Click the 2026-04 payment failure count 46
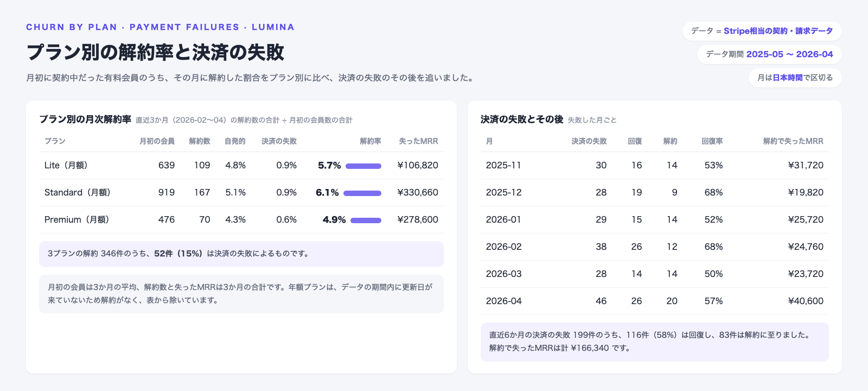This screenshot has height=391, width=868. 601,301
